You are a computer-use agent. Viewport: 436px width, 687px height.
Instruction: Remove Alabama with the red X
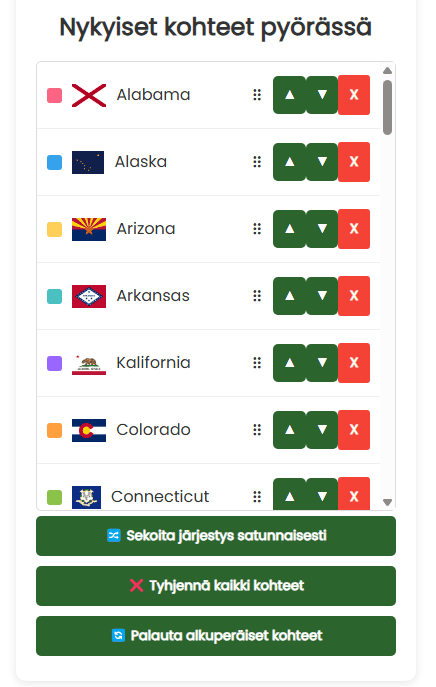[354, 95]
